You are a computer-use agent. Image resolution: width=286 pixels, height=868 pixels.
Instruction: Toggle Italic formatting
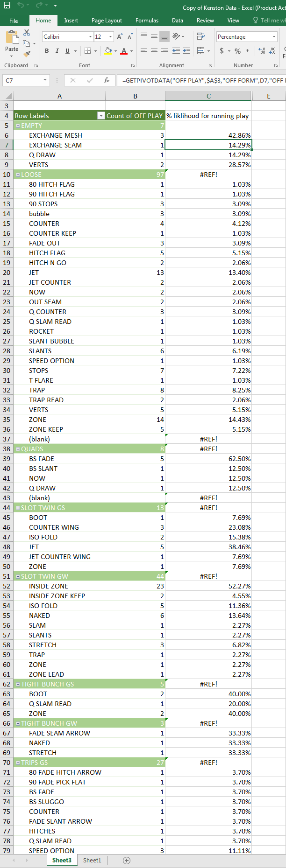[57, 51]
